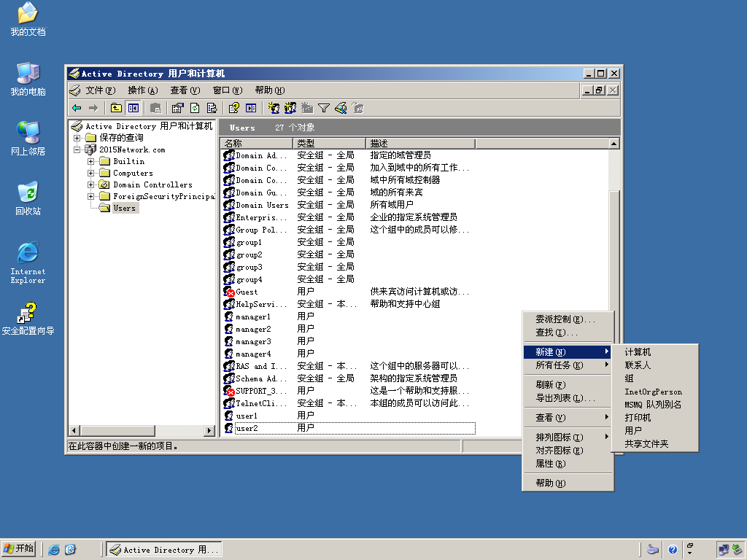The height and width of the screenshot is (560, 747).
Task: Click the Active Directory taskbar button
Action: point(164,550)
